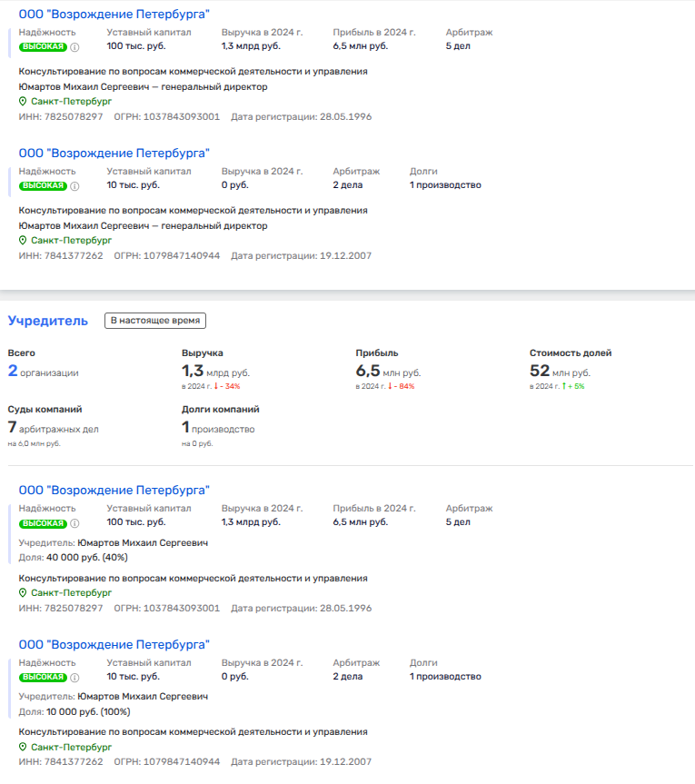Open reliability info icon in the 100% share card

(x=75, y=678)
